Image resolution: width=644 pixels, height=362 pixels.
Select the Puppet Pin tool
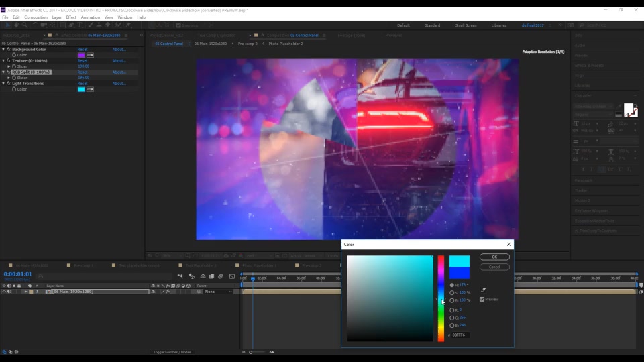point(128,25)
